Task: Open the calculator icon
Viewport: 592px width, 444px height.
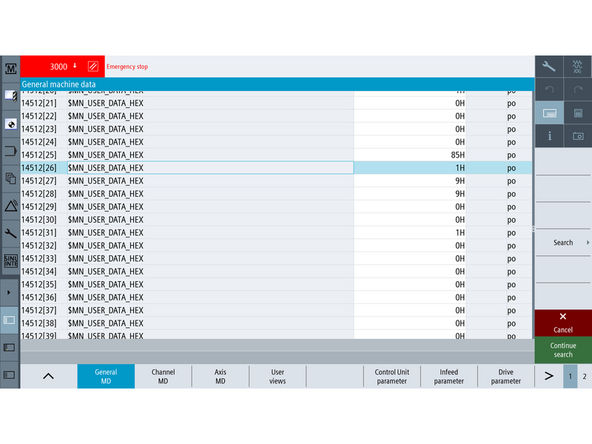Action: (x=578, y=113)
